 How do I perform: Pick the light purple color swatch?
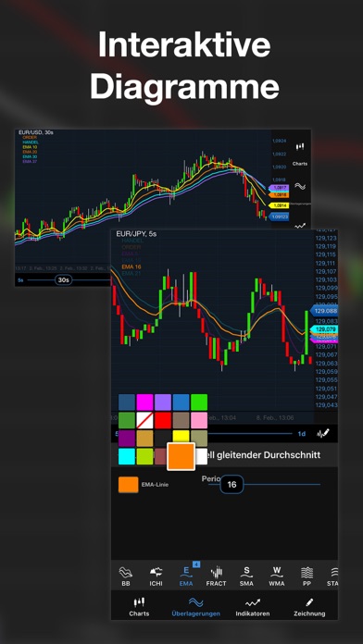tap(163, 402)
